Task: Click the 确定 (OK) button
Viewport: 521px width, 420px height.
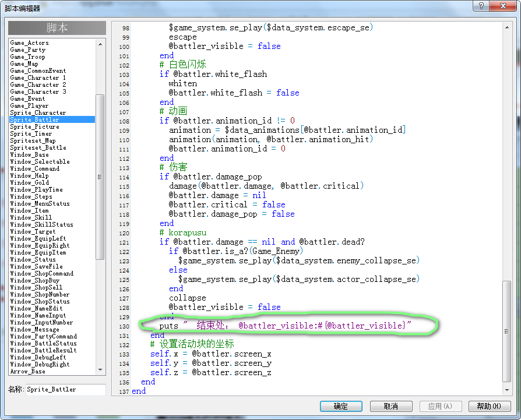Action: (x=341, y=406)
